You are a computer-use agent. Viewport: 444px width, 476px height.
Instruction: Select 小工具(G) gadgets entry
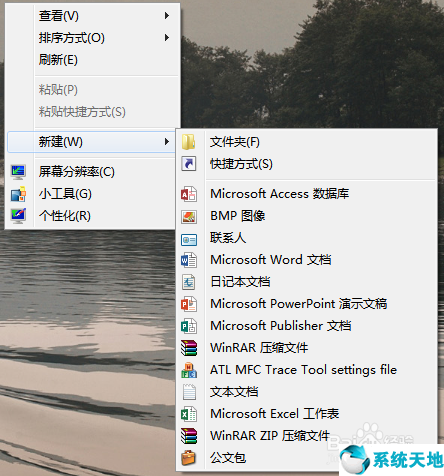click(65, 194)
